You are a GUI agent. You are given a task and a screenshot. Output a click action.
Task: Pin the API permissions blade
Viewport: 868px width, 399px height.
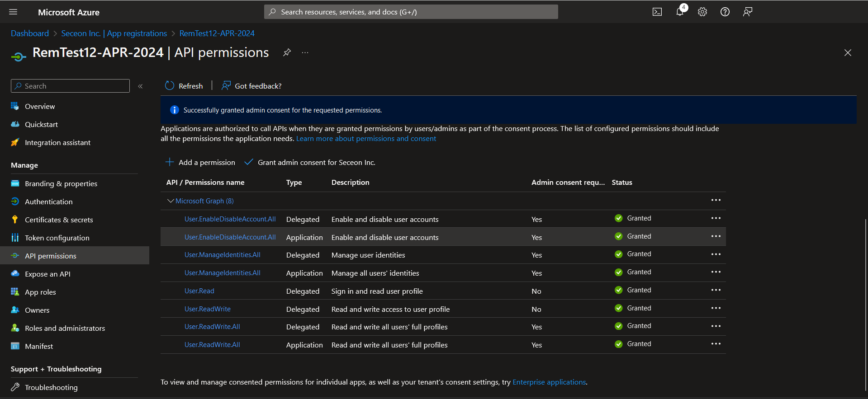287,52
